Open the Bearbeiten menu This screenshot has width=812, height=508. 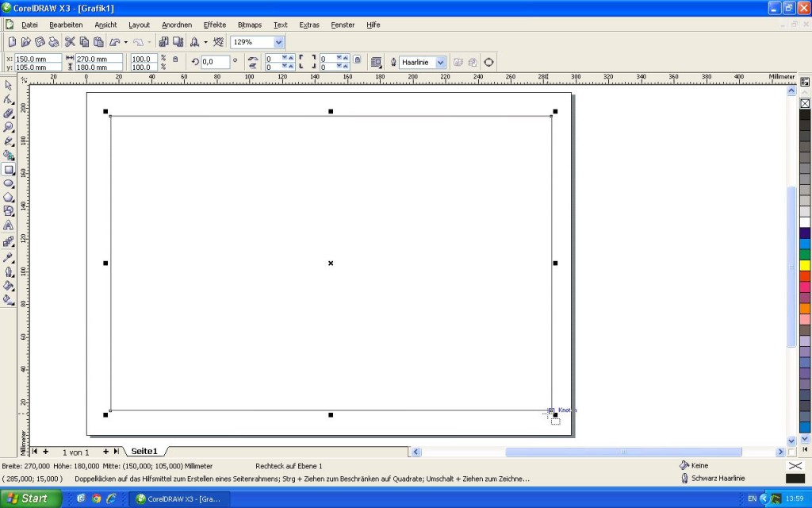[x=66, y=25]
